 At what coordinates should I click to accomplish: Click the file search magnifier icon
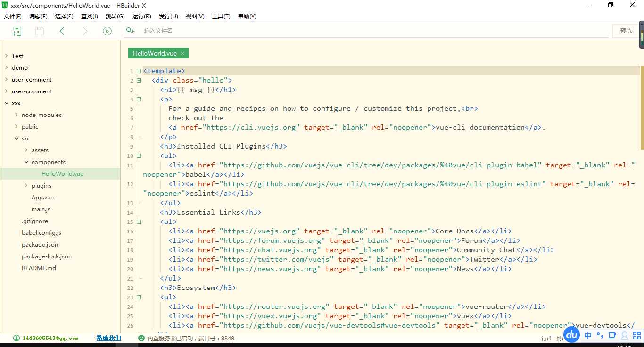point(131,31)
